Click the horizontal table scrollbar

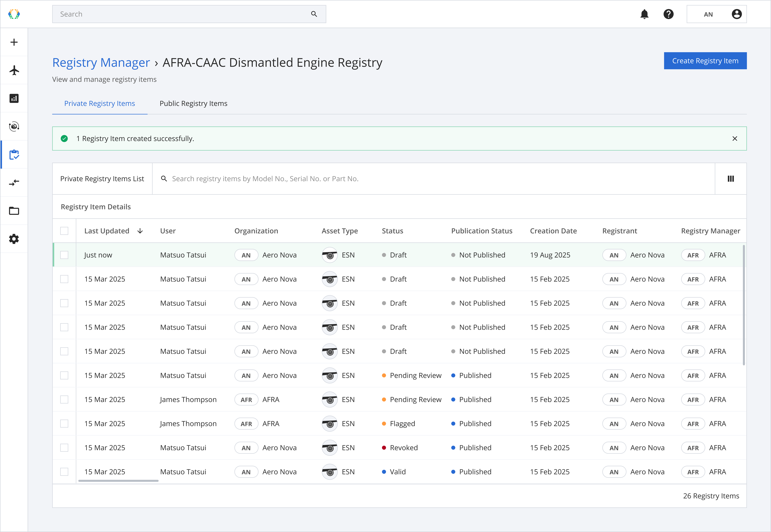point(118,481)
